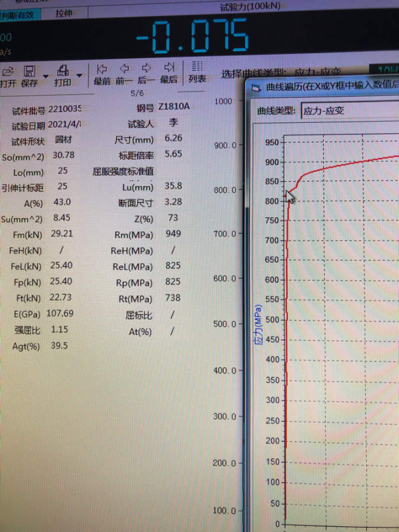Click the Save (保存) disk icon
This screenshot has height=532, width=399.
tap(30, 71)
